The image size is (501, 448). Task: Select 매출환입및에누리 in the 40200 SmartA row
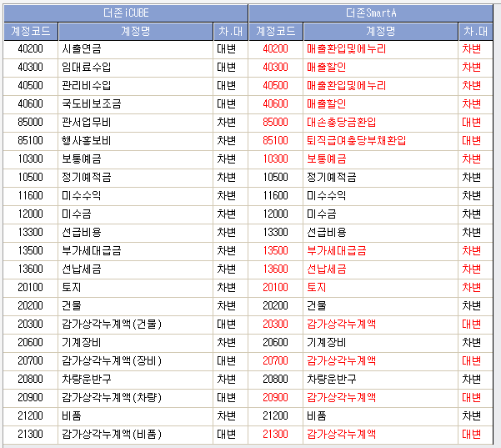(x=380, y=49)
